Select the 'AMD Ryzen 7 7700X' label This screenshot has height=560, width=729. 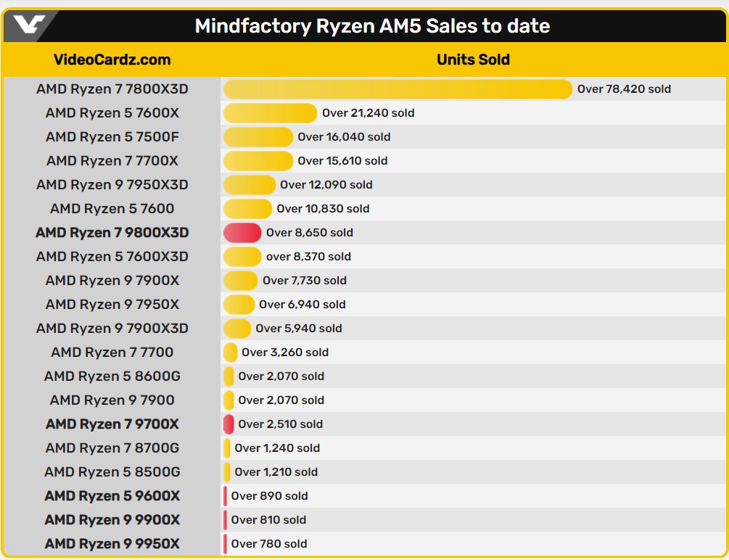point(112,161)
